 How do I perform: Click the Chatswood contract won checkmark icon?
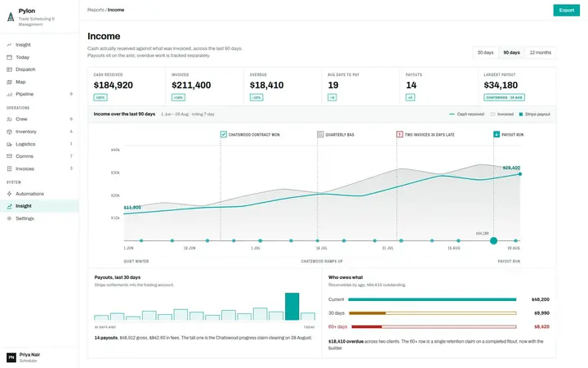click(224, 134)
